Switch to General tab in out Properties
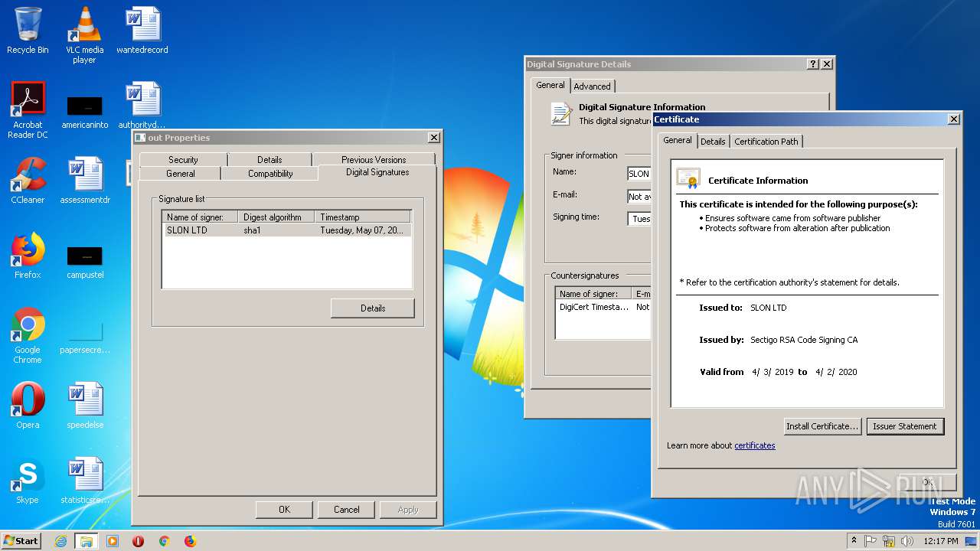Screen dimensions: 980x551 [181, 174]
